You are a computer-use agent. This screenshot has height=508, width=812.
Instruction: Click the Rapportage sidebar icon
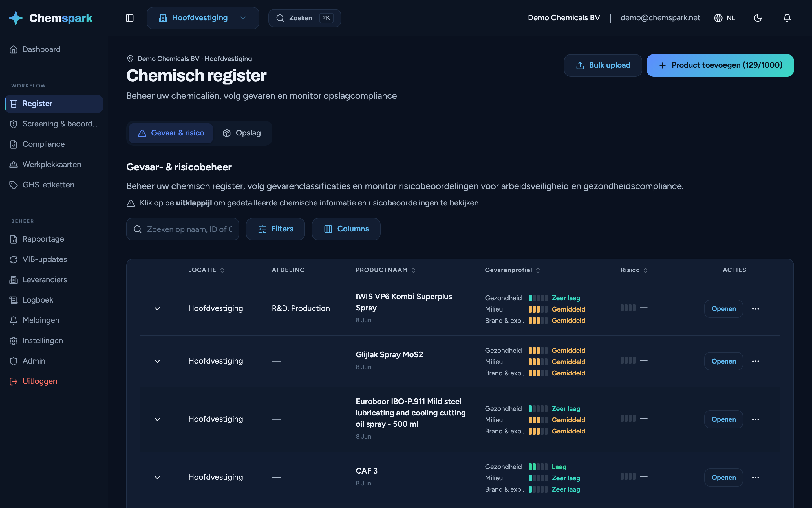point(14,239)
